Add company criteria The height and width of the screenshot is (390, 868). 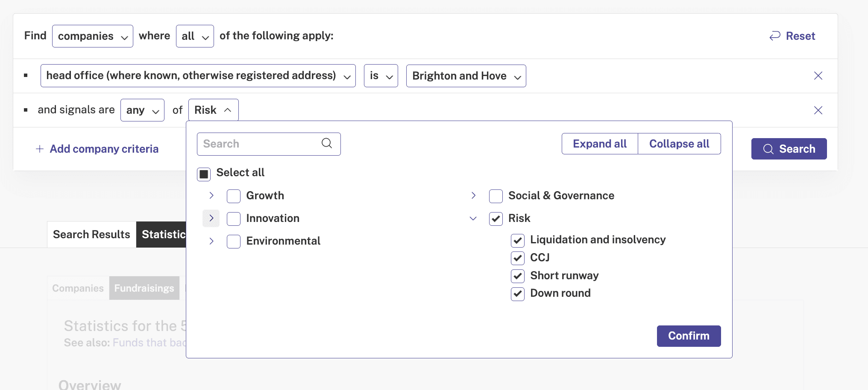[97, 149]
